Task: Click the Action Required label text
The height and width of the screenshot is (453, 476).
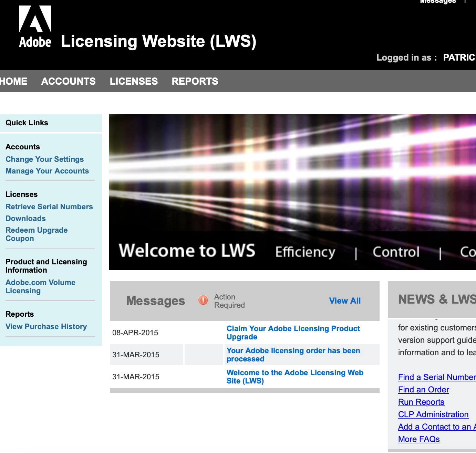Action: (x=229, y=301)
